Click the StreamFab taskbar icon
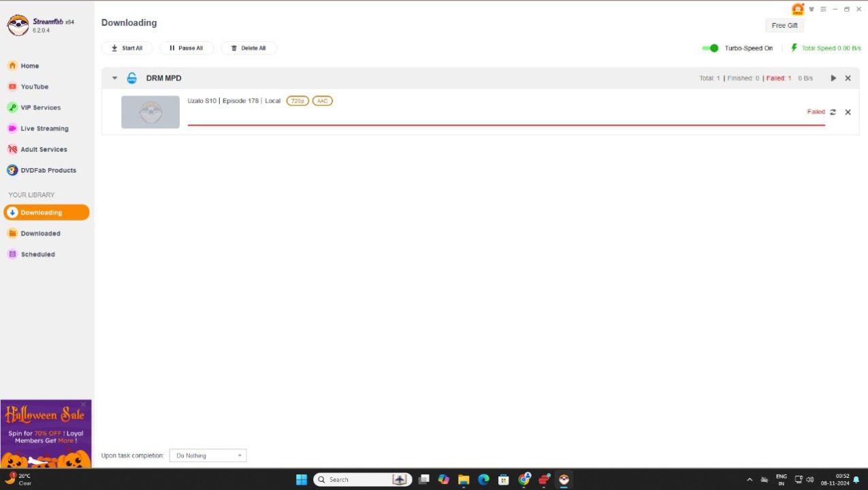 pos(564,480)
